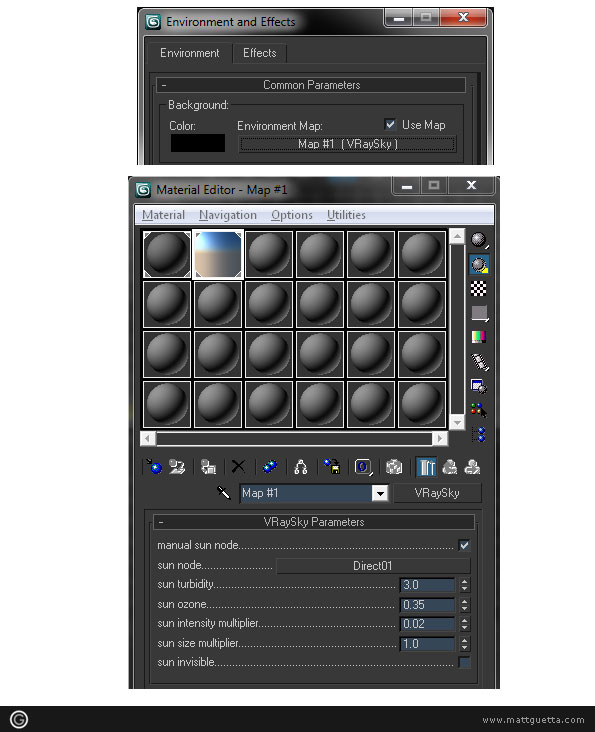Switch to the Effects tab
This screenshot has width=595, height=732.
point(259,53)
